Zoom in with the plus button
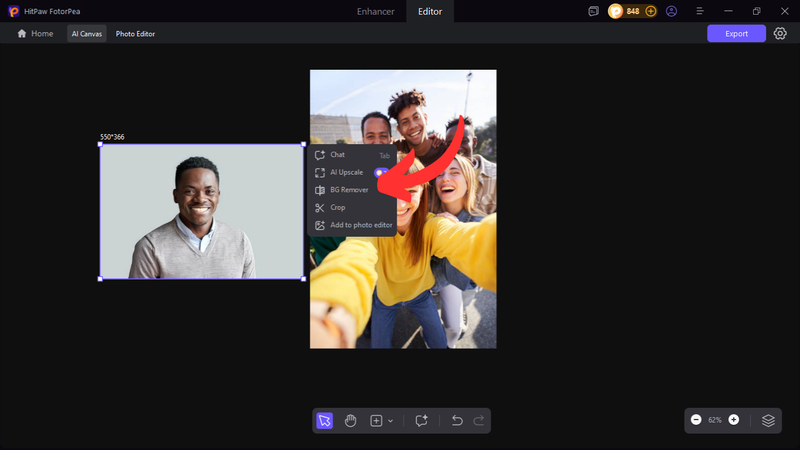Image resolution: width=800 pixels, height=450 pixels. [x=734, y=419]
